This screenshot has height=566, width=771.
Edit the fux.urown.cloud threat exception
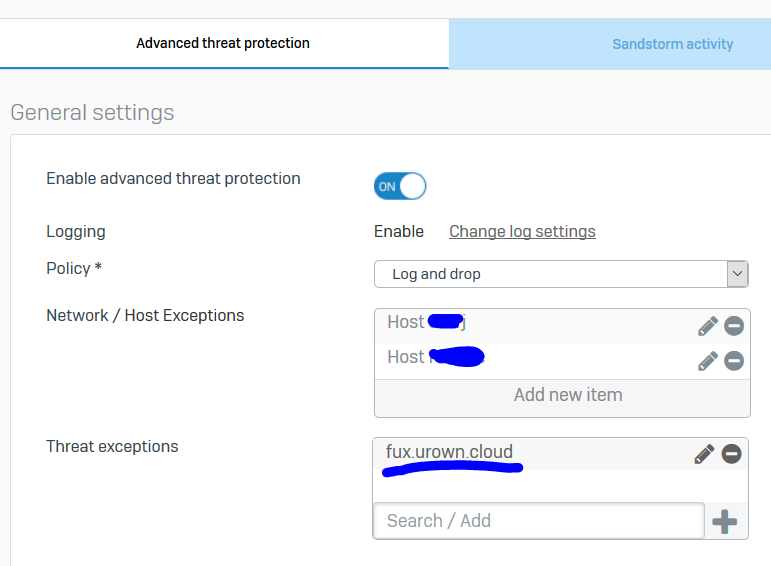pyautogui.click(x=704, y=454)
